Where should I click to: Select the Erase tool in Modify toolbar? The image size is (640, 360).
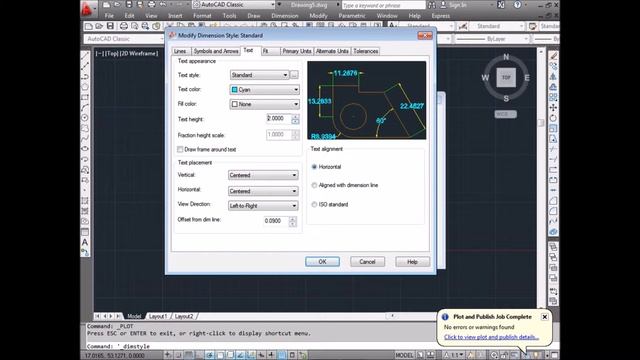pos(553,56)
